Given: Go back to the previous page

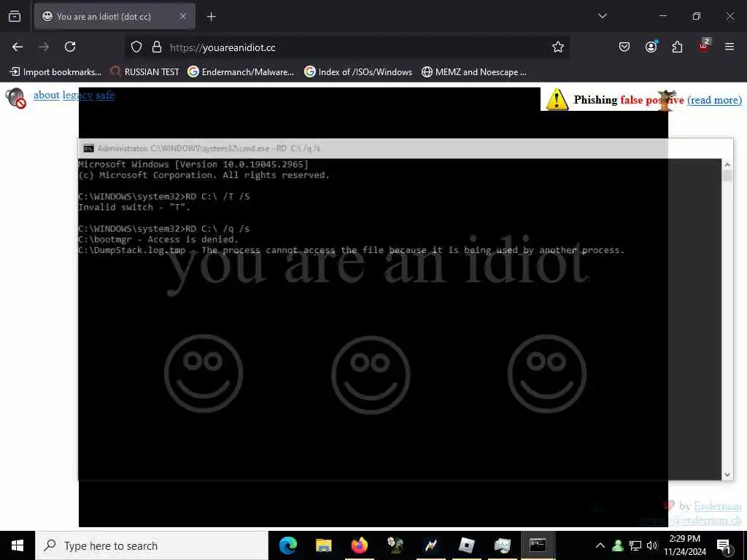Looking at the screenshot, I should (18, 47).
